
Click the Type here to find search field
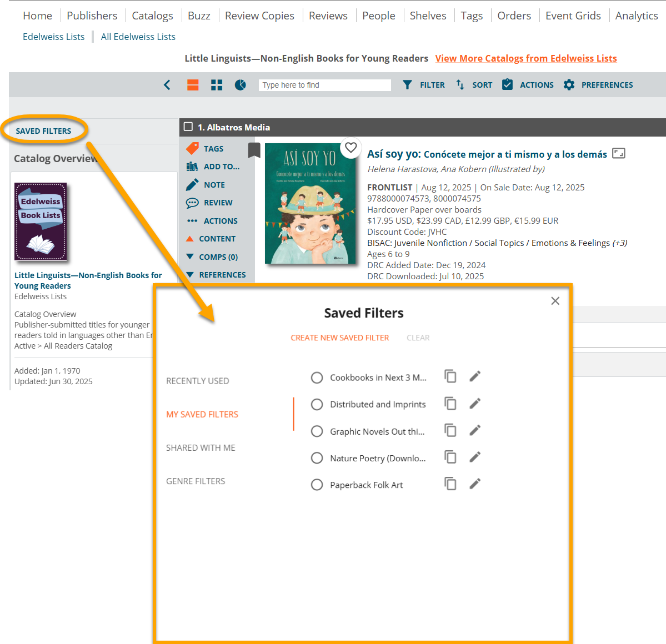tap(324, 85)
